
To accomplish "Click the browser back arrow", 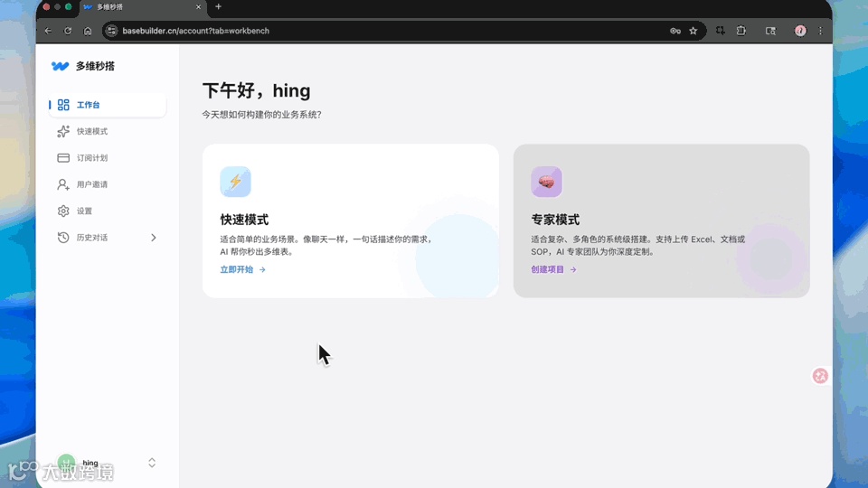I will point(48,31).
